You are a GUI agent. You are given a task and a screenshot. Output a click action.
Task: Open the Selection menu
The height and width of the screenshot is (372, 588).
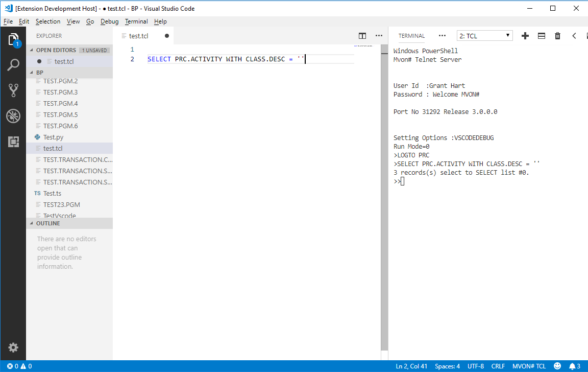48,21
